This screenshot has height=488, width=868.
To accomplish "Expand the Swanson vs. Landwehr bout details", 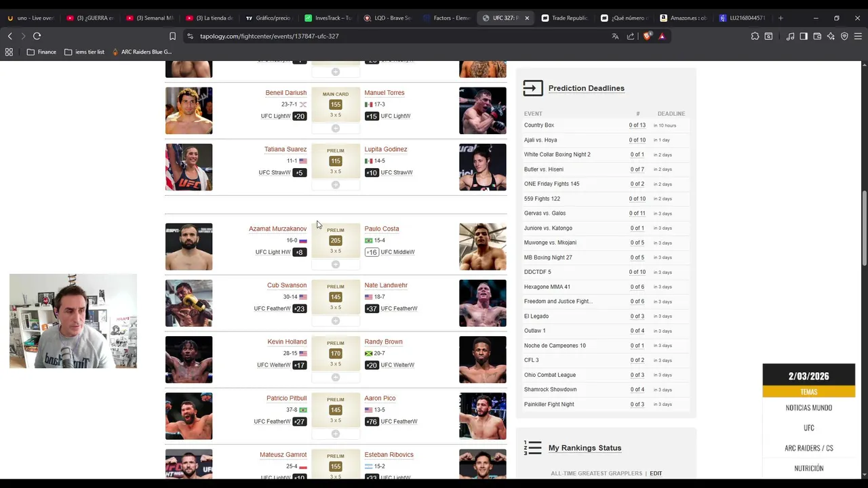I will pyautogui.click(x=335, y=321).
